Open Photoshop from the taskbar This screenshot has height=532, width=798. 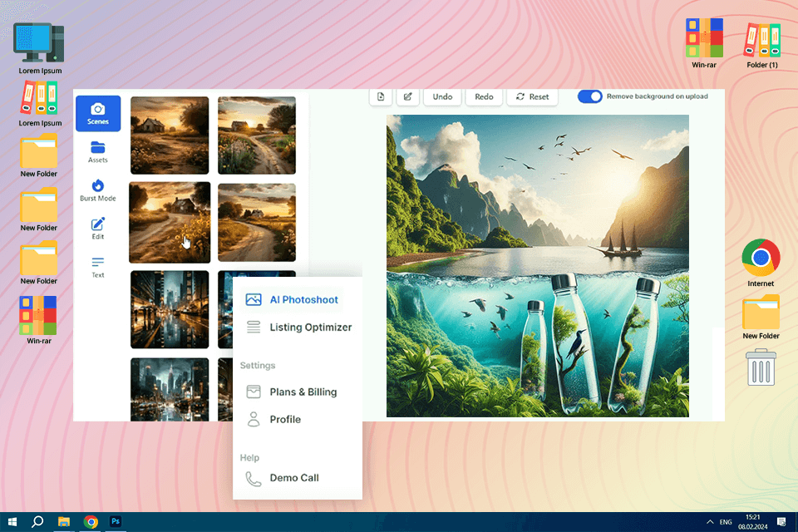pyautogui.click(x=116, y=521)
